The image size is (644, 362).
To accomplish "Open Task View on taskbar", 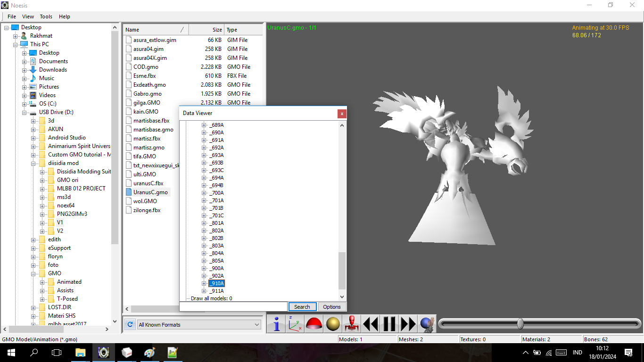I will click(57, 353).
